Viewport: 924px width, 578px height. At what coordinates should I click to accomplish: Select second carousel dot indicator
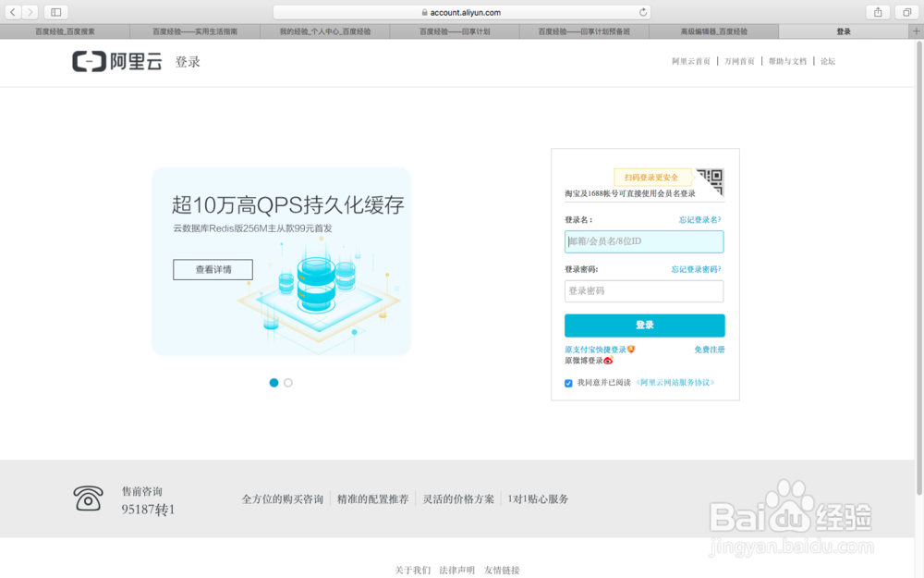[x=288, y=383]
